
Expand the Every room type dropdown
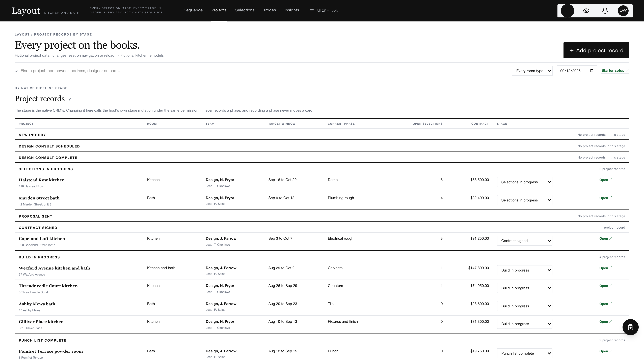pyautogui.click(x=532, y=71)
